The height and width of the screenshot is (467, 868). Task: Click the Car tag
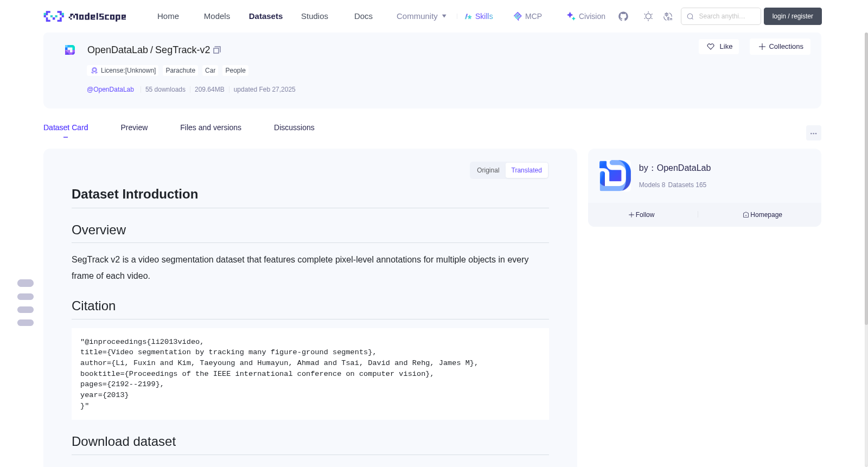210,71
